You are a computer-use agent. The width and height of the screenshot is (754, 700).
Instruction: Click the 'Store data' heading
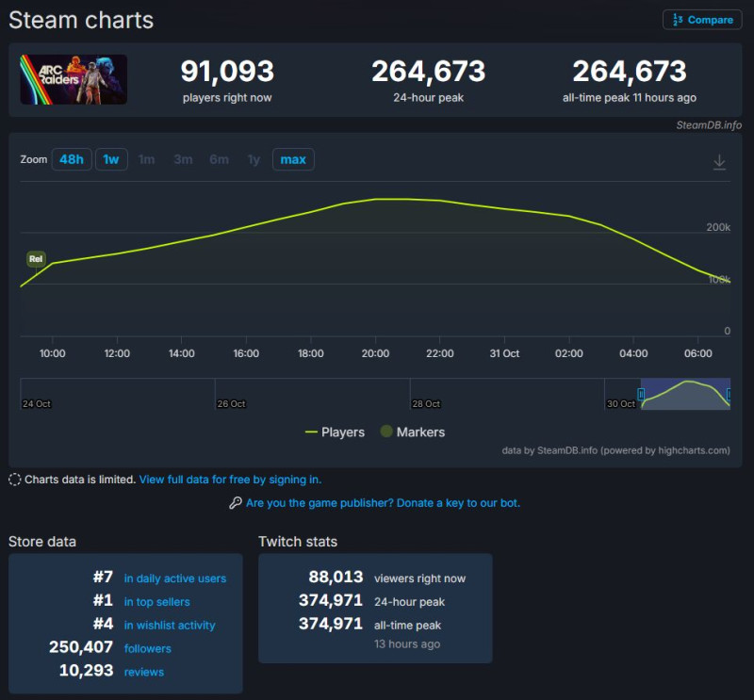click(42, 542)
